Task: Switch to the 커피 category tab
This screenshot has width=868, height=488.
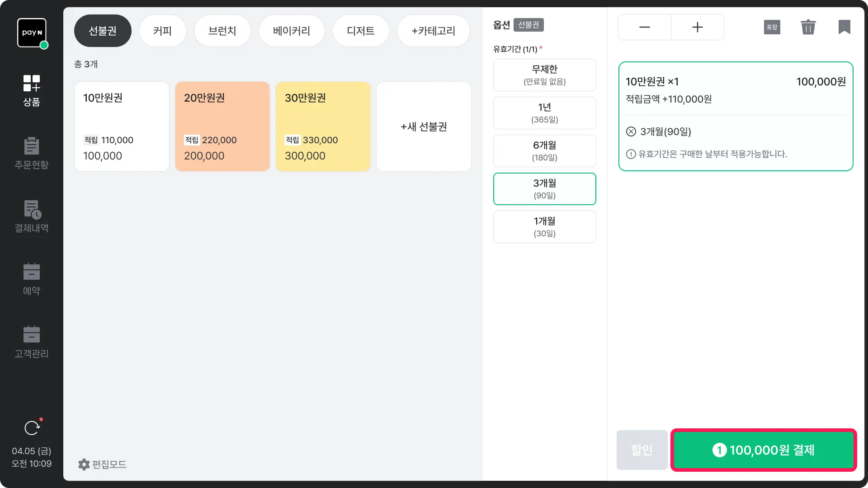Action: (x=162, y=31)
